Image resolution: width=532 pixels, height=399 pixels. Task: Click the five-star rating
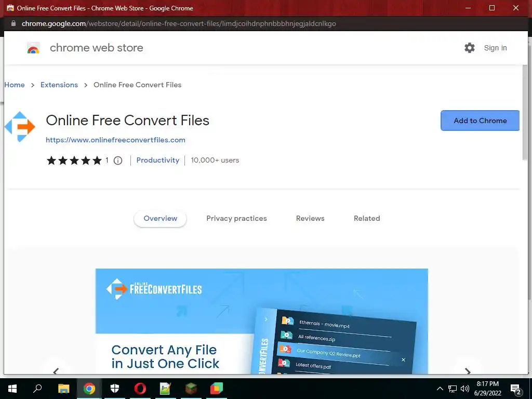pos(74,161)
